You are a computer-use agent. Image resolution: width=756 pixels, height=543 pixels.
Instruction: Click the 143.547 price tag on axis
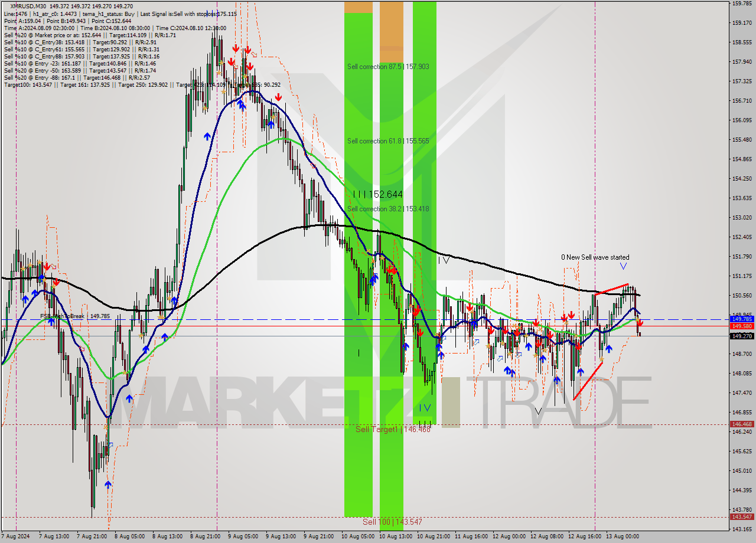(x=742, y=516)
